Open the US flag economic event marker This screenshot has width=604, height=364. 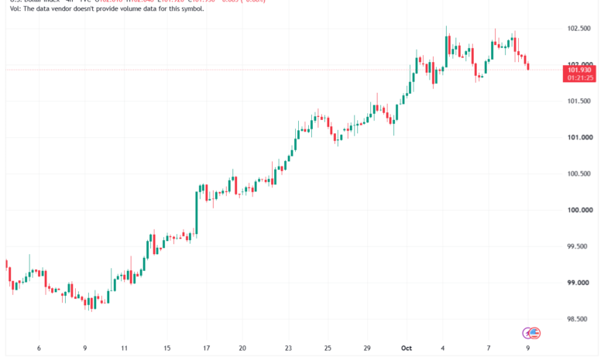coord(534,333)
